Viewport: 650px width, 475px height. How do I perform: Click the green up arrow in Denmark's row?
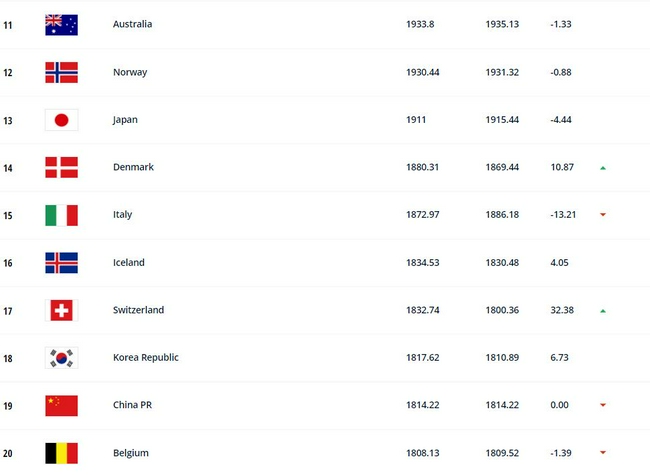(x=603, y=168)
